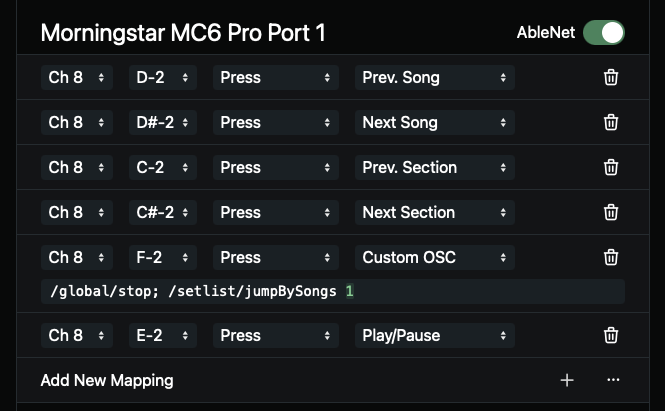Image resolution: width=665 pixels, height=411 pixels.
Task: Expand the Custom OSC action dropdown
Action: coord(434,257)
